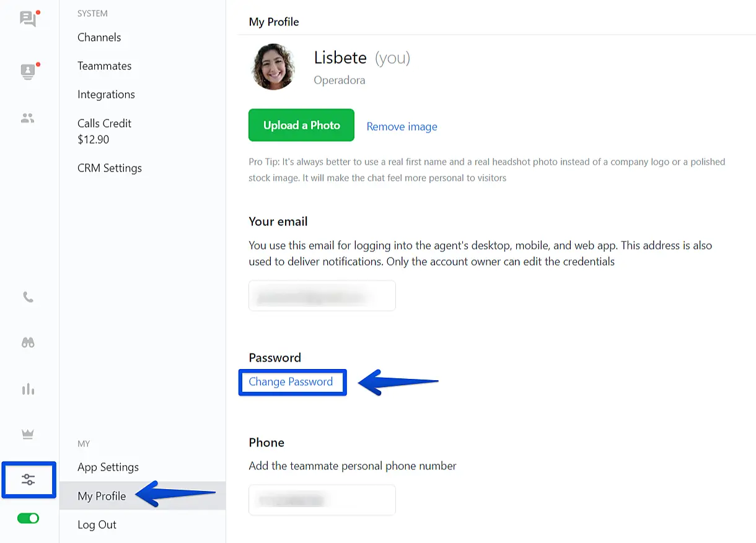Open Teammates settings
The height and width of the screenshot is (543, 756).
coord(105,66)
